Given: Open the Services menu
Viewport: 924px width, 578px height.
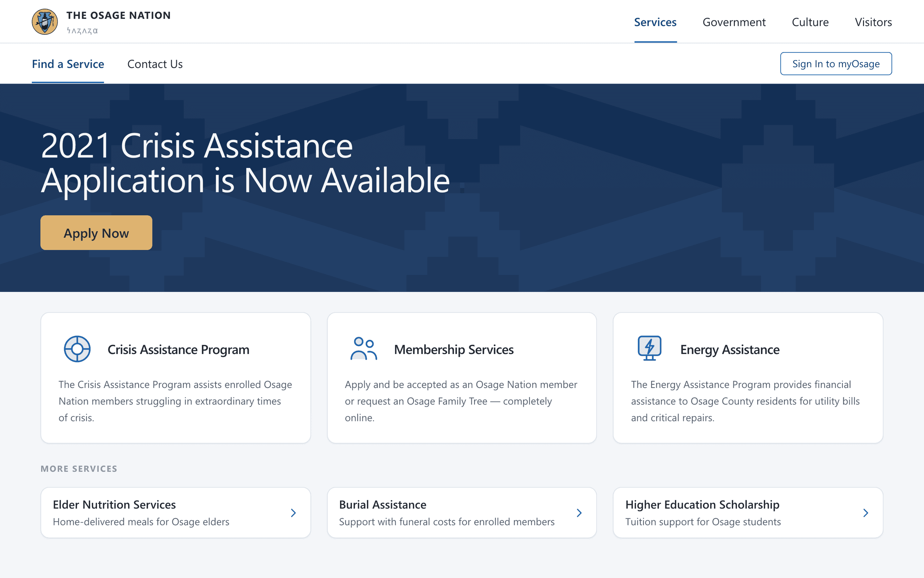Looking at the screenshot, I should coord(655,22).
